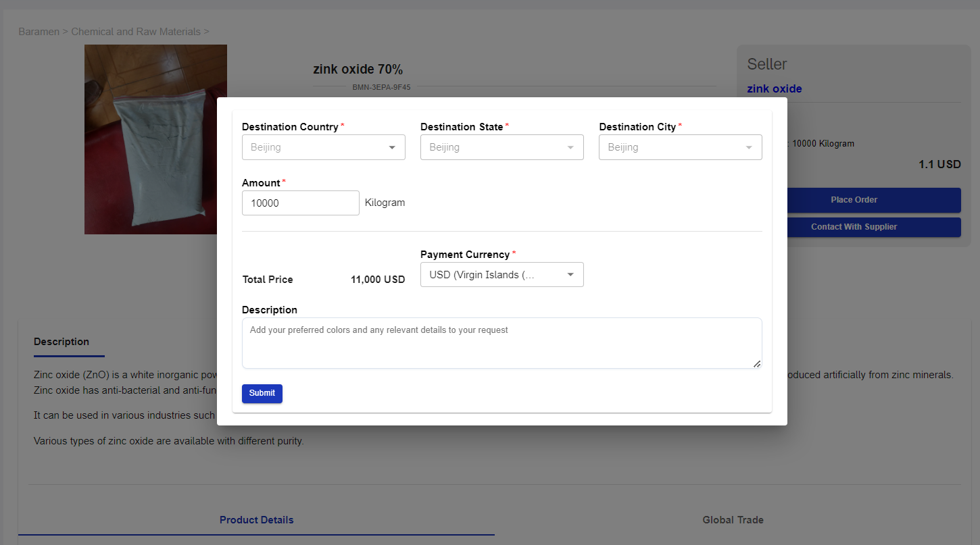Go to Baramen breadcrumb link
Image resolution: width=980 pixels, height=545 pixels.
click(x=39, y=32)
